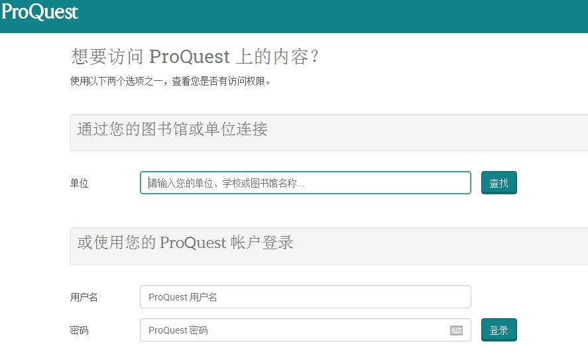
Task: Click the ProQuest logo in the header
Action: [x=40, y=12]
